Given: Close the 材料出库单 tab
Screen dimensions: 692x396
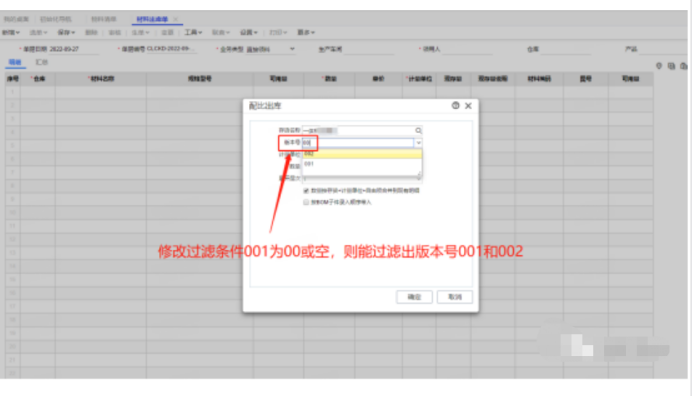Looking at the screenshot, I should coord(176,19).
